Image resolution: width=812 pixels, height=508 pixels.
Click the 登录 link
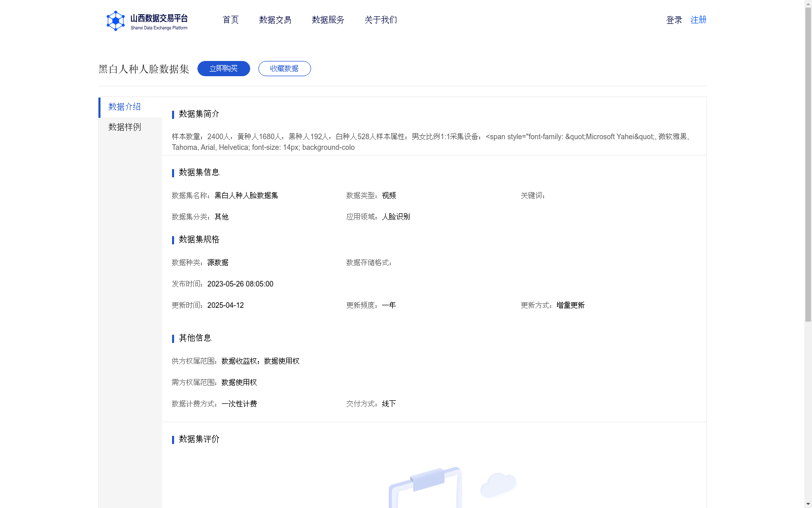pyautogui.click(x=674, y=20)
